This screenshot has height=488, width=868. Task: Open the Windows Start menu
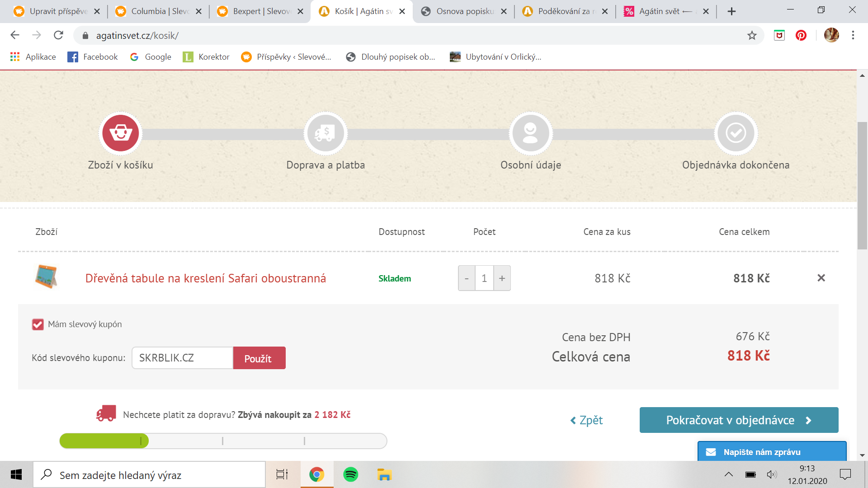coord(16,474)
